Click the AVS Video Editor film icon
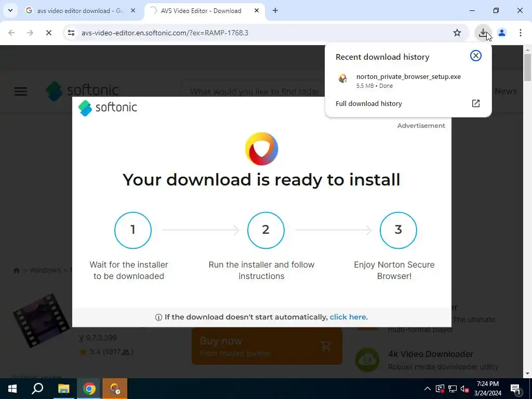This screenshot has width=532, height=399. (x=42, y=321)
